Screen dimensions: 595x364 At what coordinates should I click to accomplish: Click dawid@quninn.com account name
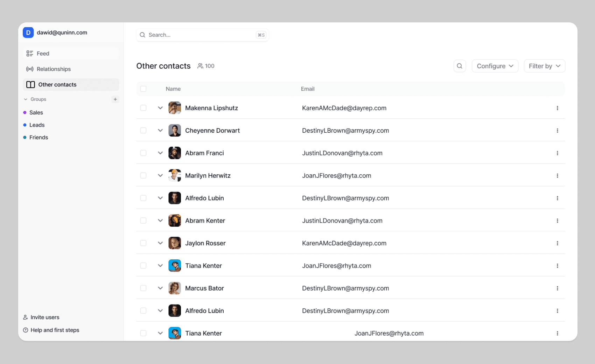click(x=62, y=33)
